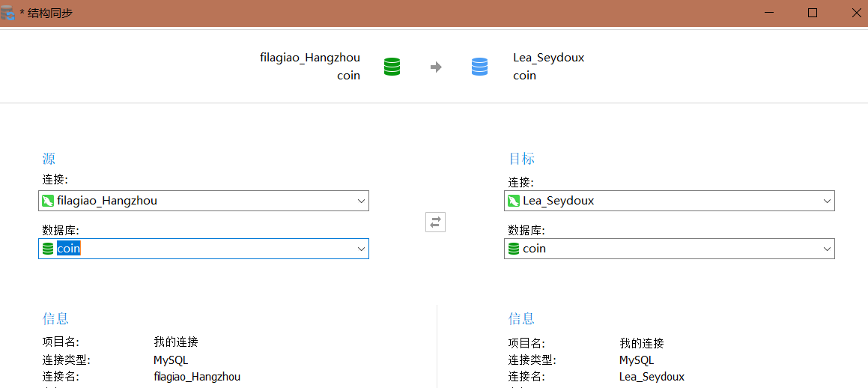The height and width of the screenshot is (388, 868).
Task: Maximize the 结构同步 window
Action: coord(813,13)
